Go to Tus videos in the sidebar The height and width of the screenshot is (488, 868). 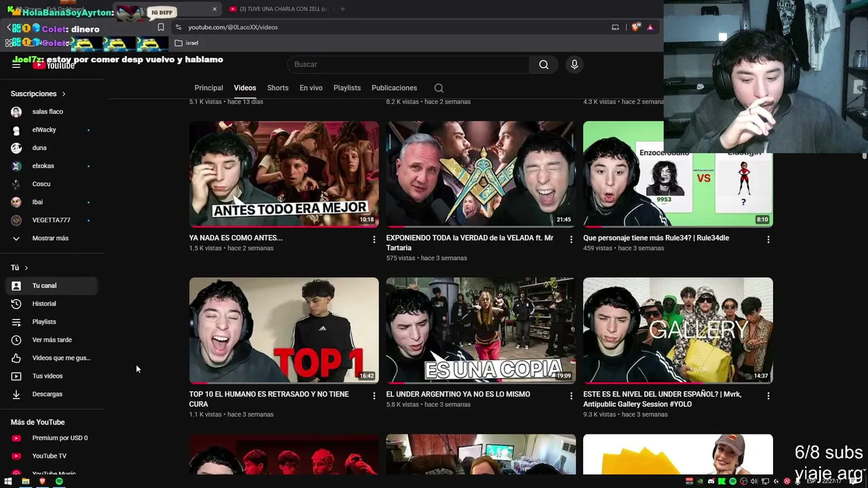[52, 376]
